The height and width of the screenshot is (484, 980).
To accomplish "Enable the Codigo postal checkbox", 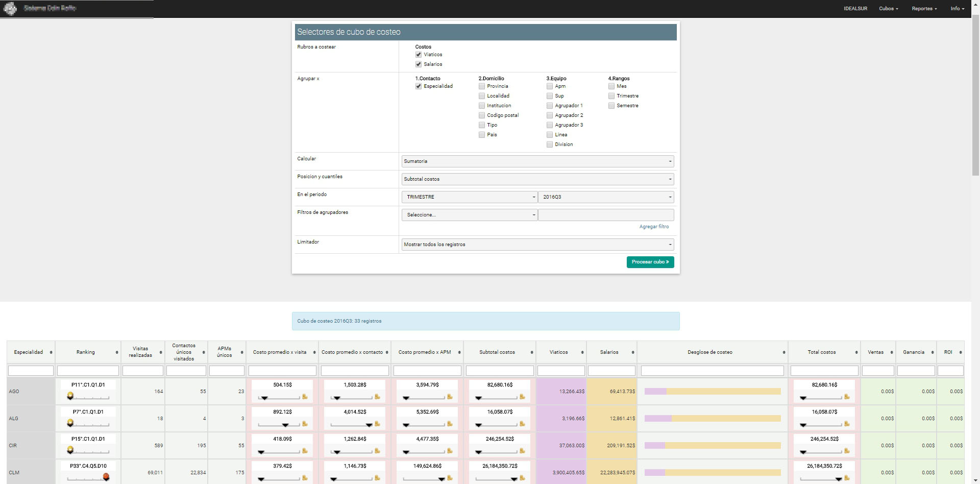I will (482, 115).
